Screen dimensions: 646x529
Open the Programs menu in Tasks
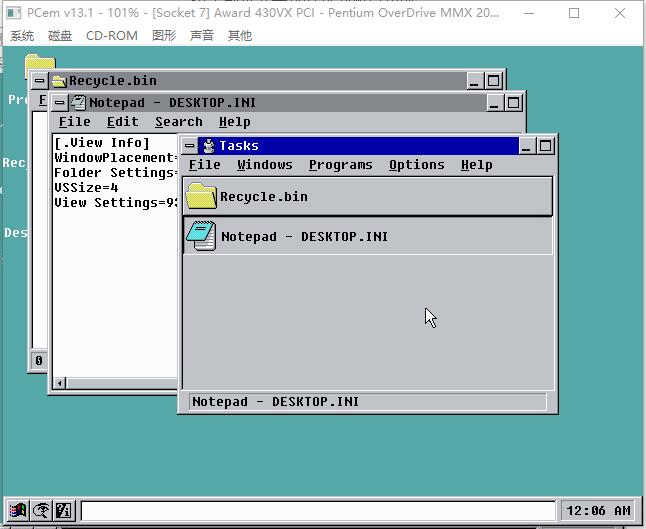pos(340,165)
